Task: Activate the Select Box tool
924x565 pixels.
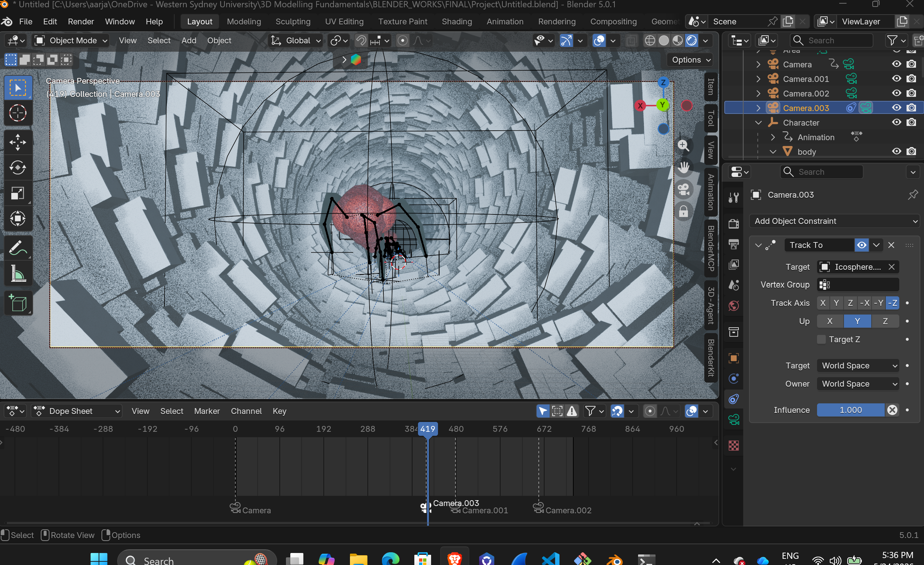Action: (17, 88)
